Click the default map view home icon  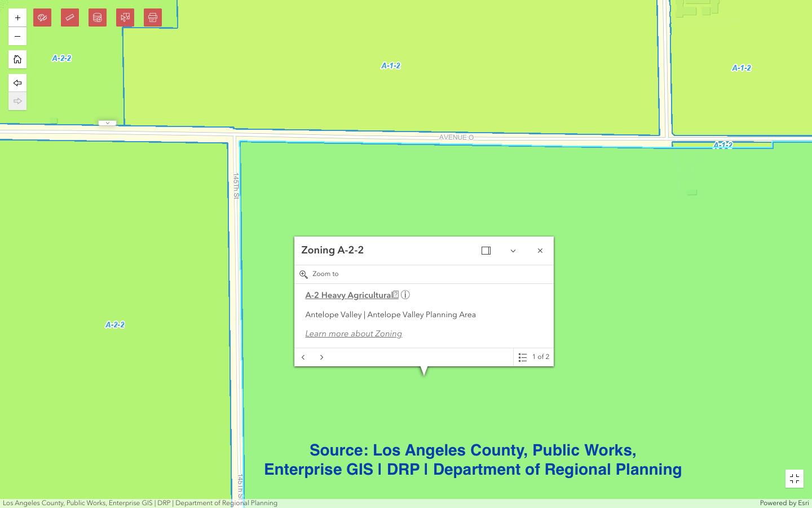tap(17, 59)
